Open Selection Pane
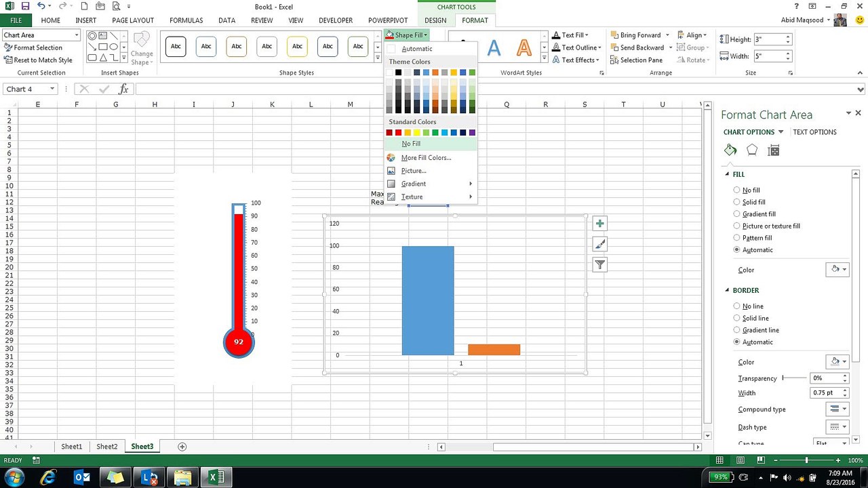 (636, 60)
